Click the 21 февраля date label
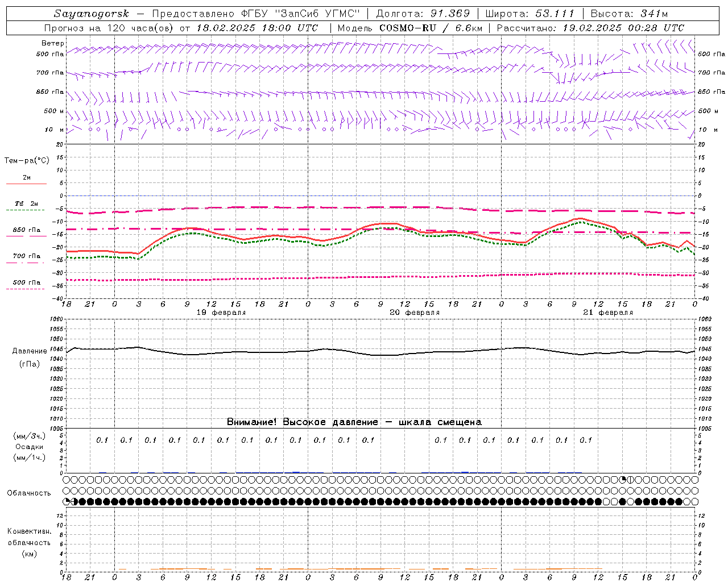Viewport: 728px width, 582px height. click(x=608, y=313)
